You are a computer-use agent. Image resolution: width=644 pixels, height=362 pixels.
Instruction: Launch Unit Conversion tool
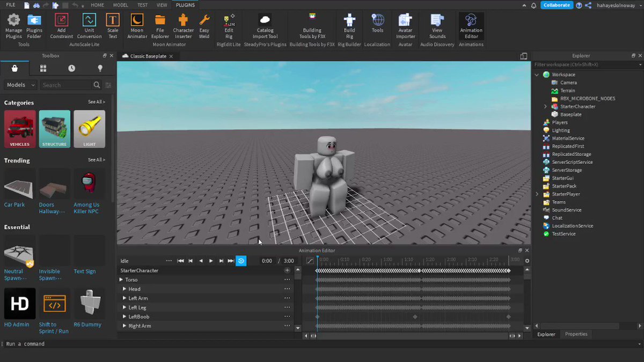click(x=89, y=26)
